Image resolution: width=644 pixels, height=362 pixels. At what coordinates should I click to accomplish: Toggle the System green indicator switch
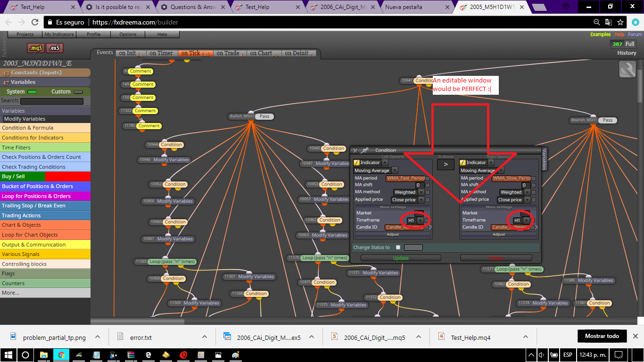32,92
